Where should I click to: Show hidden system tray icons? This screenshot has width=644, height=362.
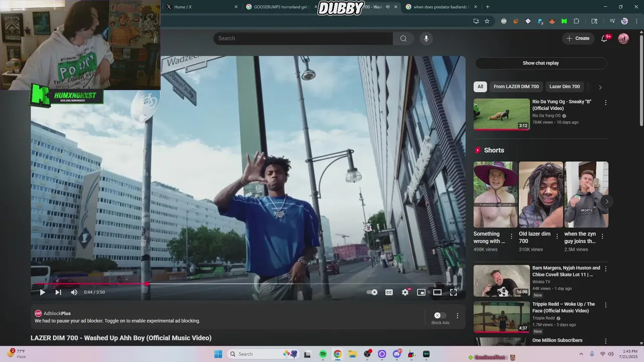click(581, 354)
